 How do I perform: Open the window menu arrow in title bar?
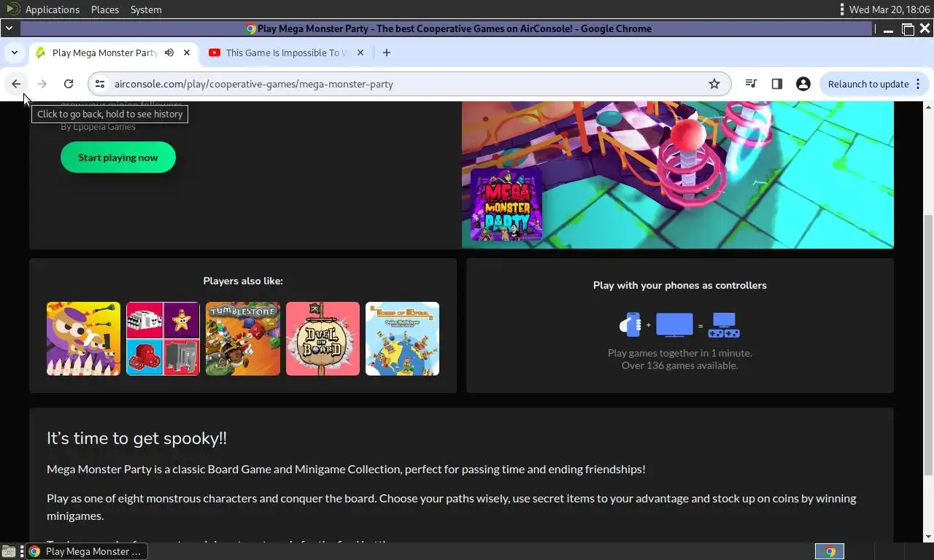coord(9,28)
